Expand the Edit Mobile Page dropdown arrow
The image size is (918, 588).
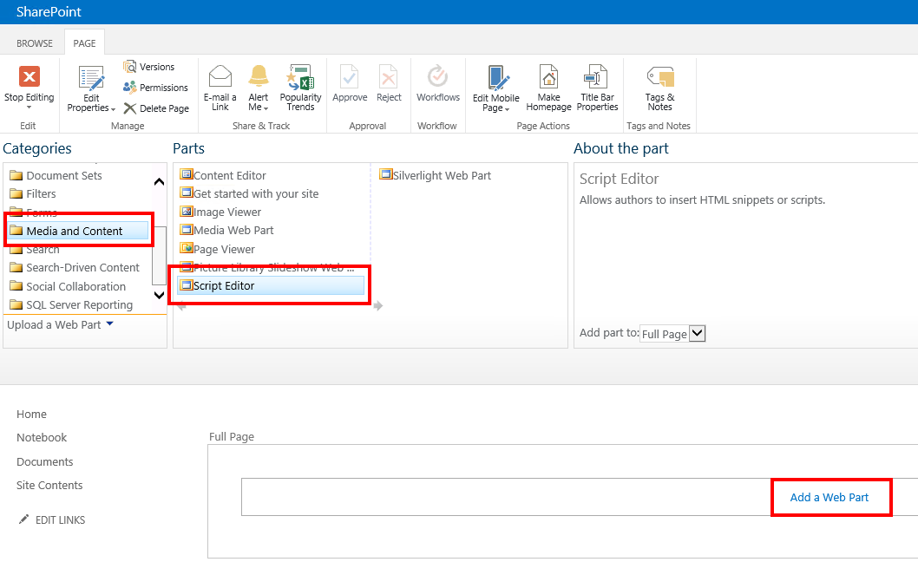(507, 109)
